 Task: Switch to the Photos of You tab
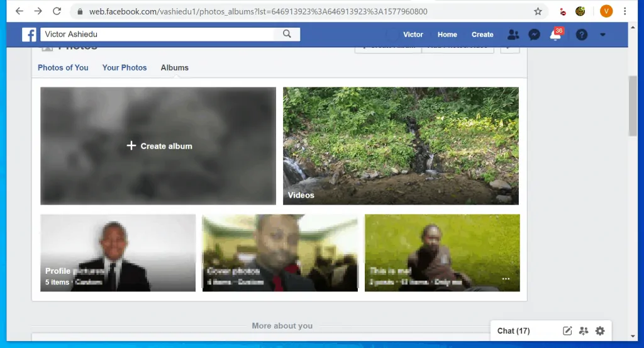(x=63, y=67)
